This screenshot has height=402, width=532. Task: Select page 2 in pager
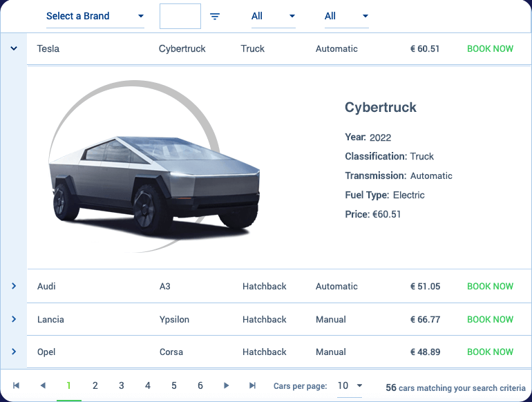[95, 385]
